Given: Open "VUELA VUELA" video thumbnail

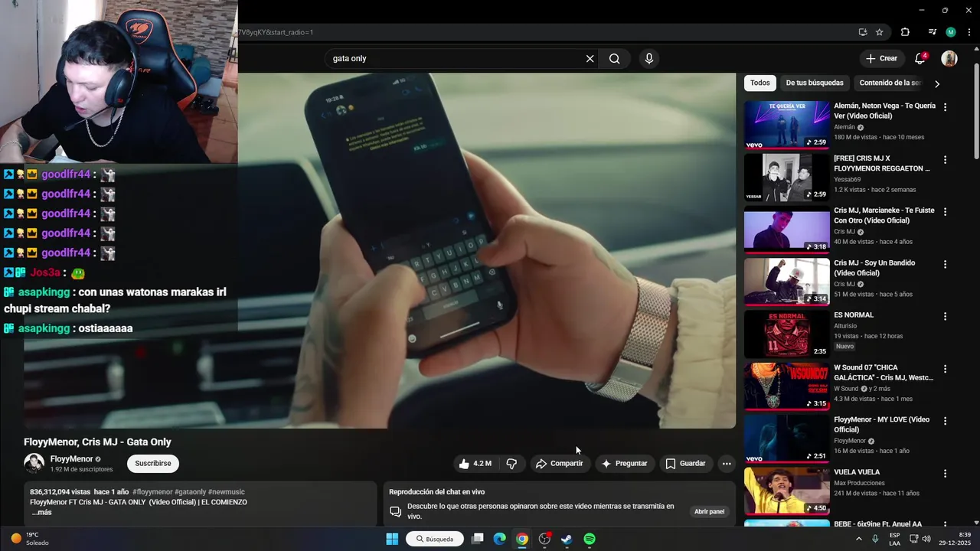Looking at the screenshot, I should (787, 491).
